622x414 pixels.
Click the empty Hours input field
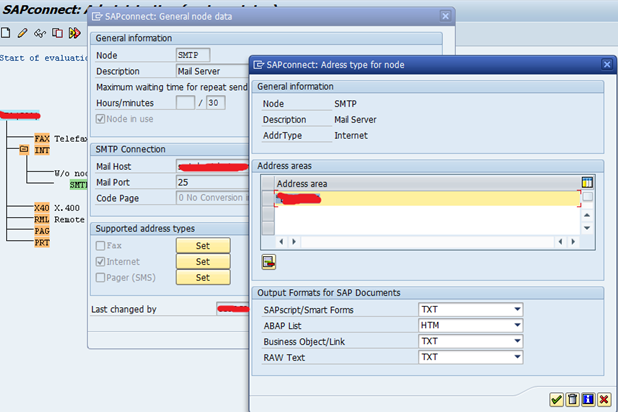click(185, 103)
